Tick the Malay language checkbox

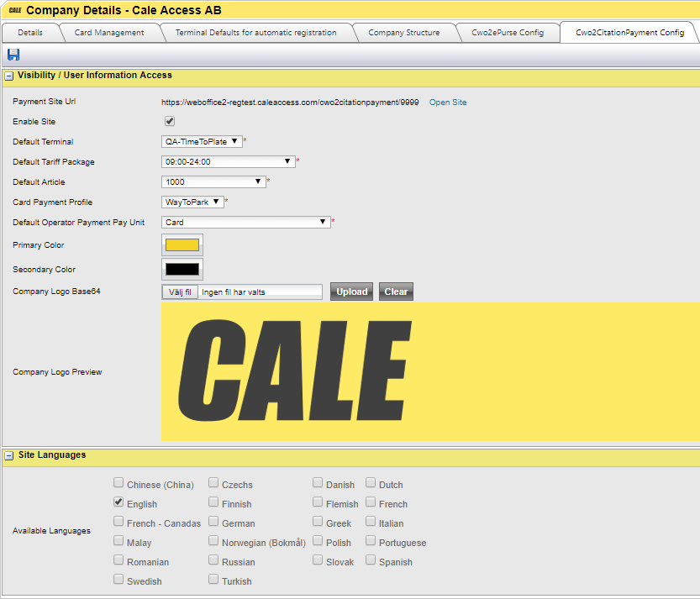pos(118,540)
